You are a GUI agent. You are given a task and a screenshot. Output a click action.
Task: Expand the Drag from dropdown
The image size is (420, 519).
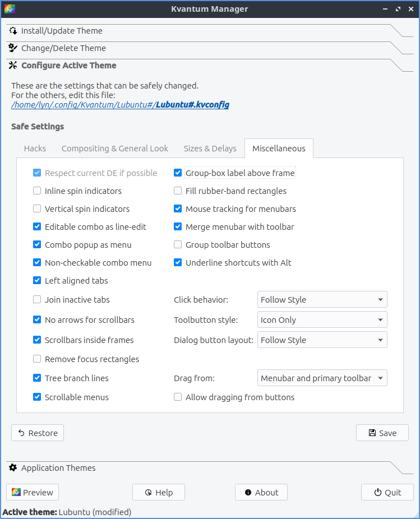[322, 378]
